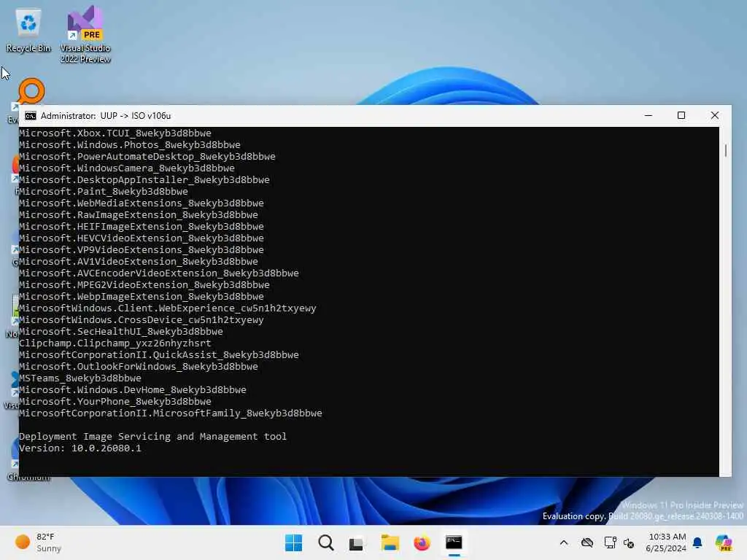
Task: Open taskbar Search
Action: 326,542
